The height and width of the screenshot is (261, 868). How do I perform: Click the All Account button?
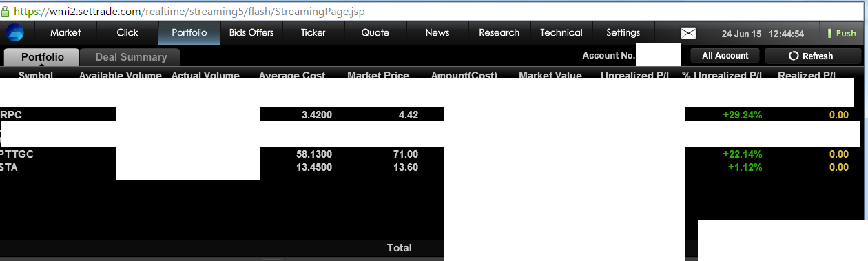pos(725,56)
